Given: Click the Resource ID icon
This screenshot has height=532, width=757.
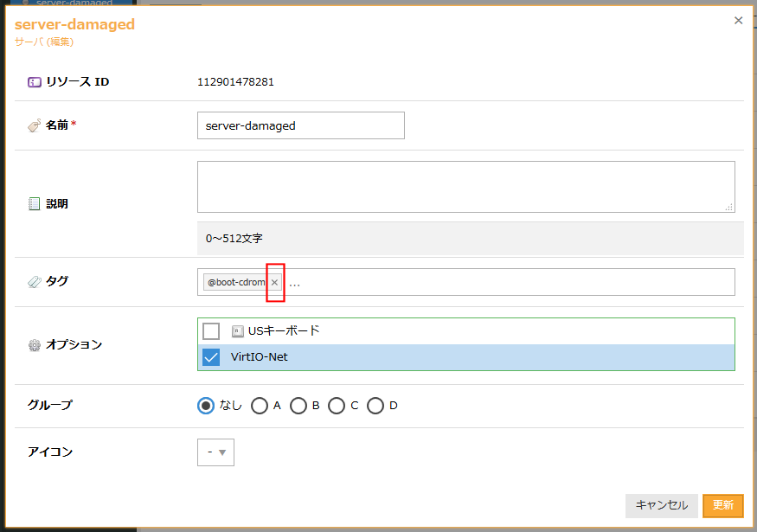Looking at the screenshot, I should coord(35,82).
